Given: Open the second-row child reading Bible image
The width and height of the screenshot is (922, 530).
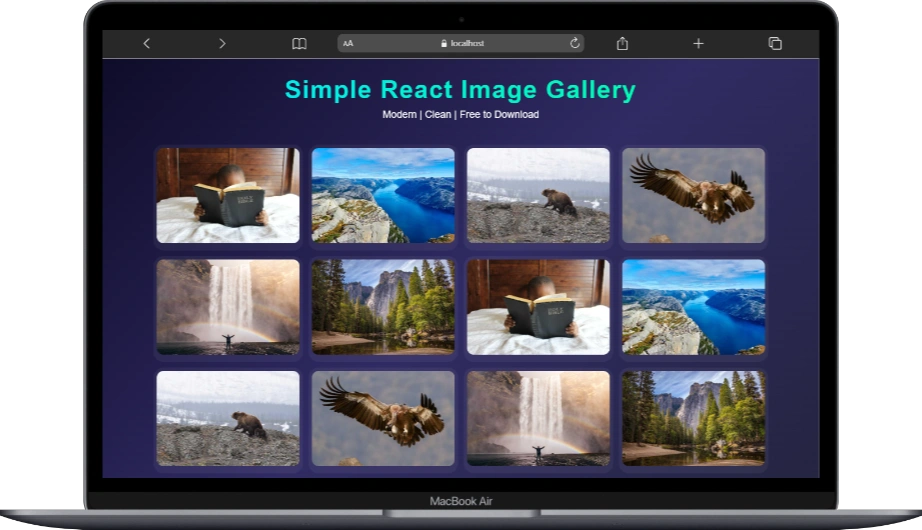Looking at the screenshot, I should click(x=539, y=307).
